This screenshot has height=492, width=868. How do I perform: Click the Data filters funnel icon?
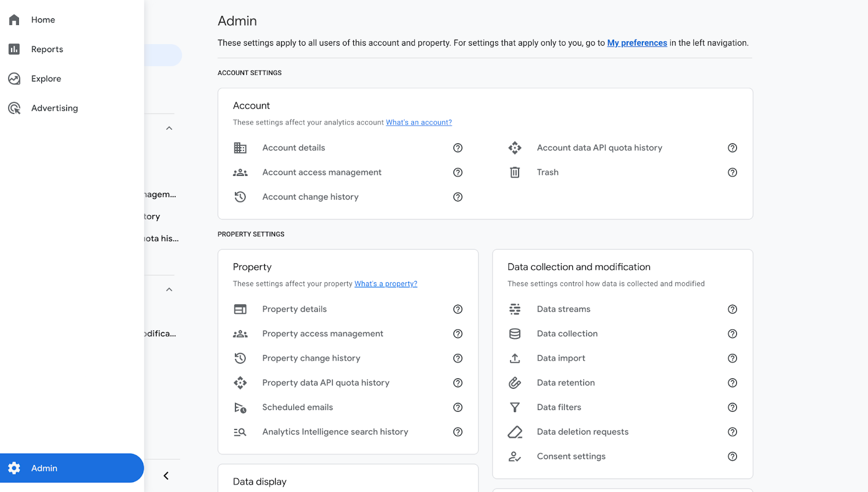point(515,407)
